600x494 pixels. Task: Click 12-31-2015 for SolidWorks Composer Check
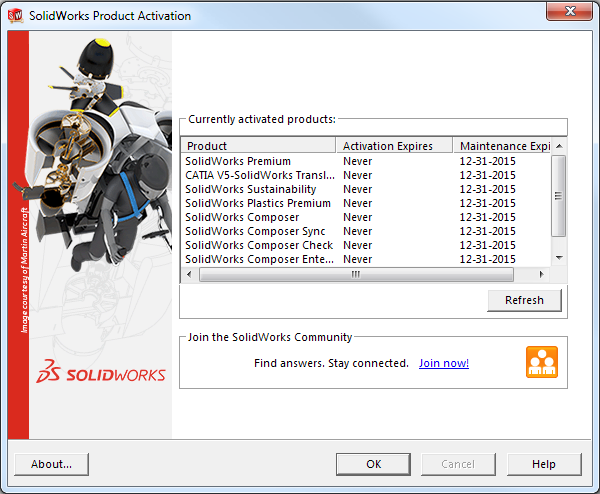click(488, 245)
